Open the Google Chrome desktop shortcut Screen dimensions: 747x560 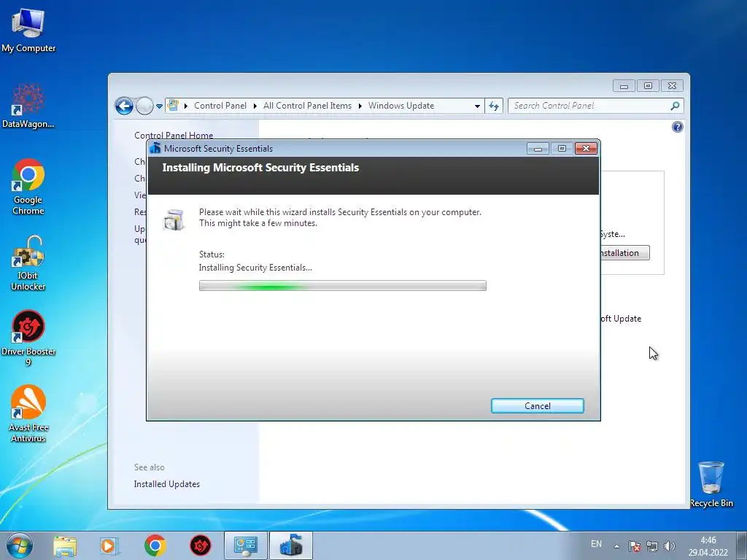point(28,187)
